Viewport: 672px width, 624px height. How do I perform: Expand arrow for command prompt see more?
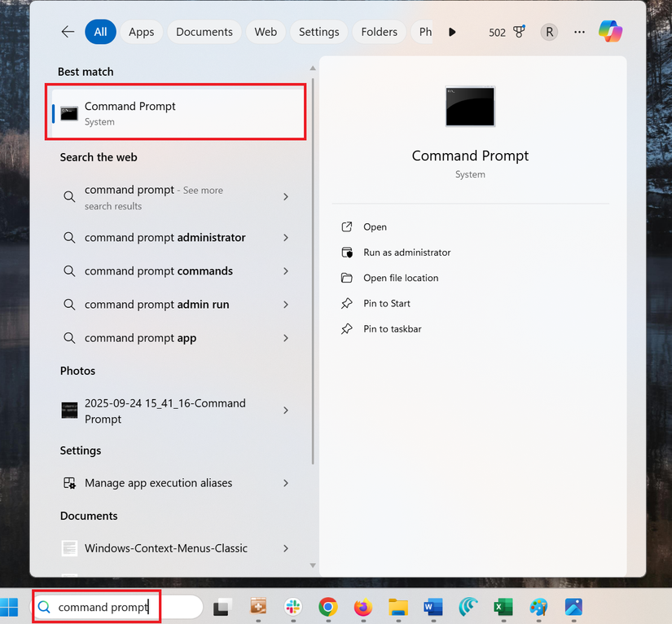pyautogui.click(x=286, y=196)
